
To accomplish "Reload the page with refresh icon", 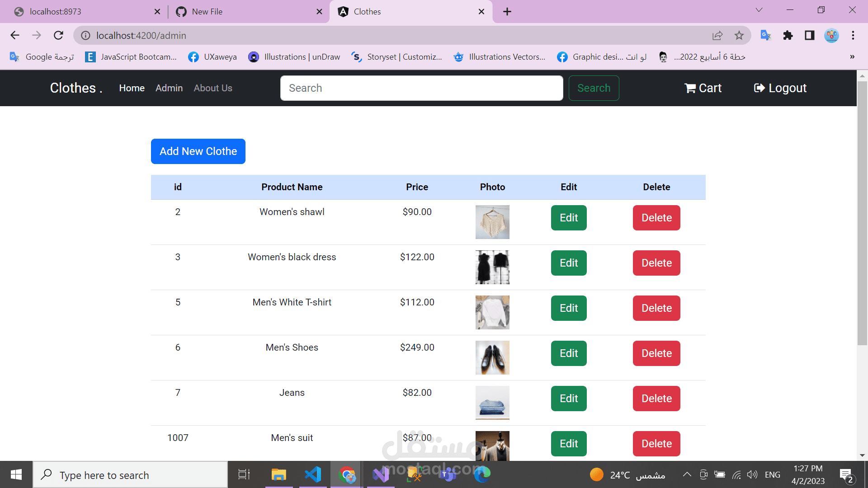I will [58, 35].
